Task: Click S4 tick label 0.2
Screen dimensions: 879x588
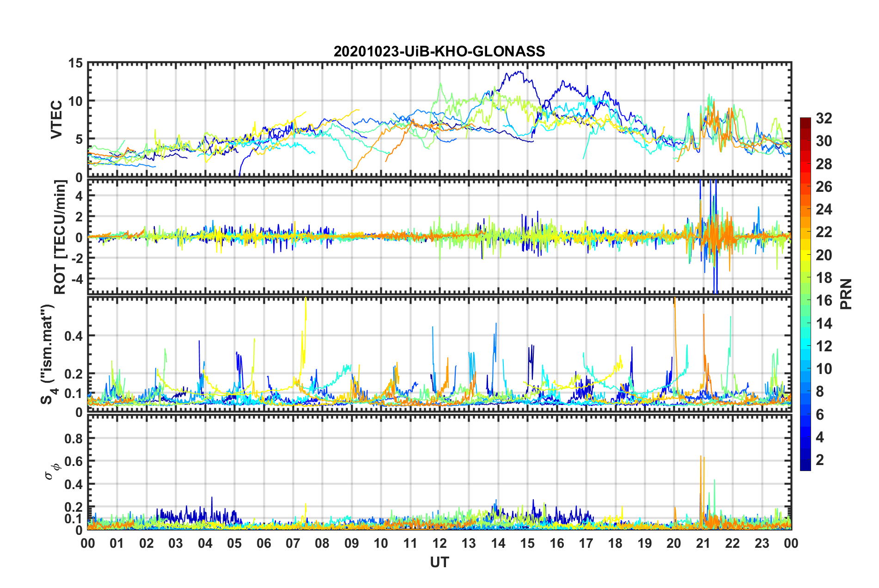Action: (73, 374)
